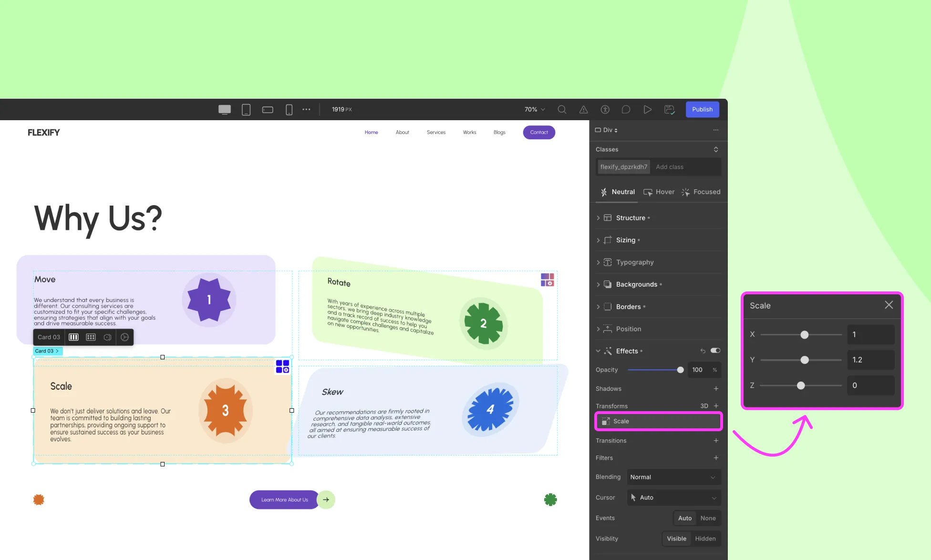Image resolution: width=931 pixels, height=560 pixels.
Task: Open the comments bubble icon
Action: (626, 110)
